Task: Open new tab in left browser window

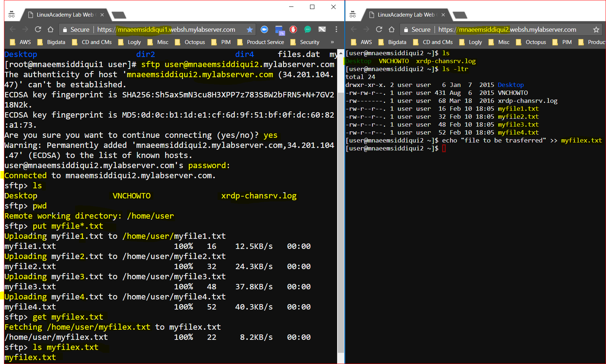Action: pyautogui.click(x=119, y=15)
